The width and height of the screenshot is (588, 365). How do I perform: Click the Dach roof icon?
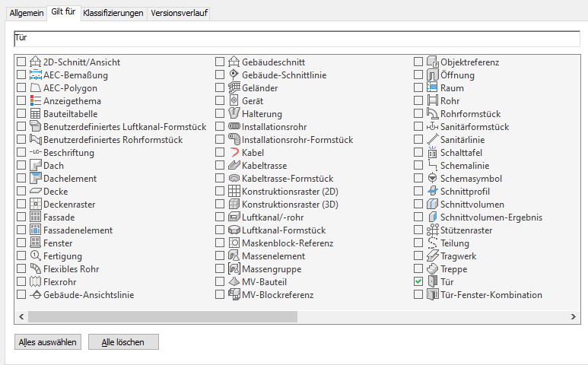click(35, 165)
